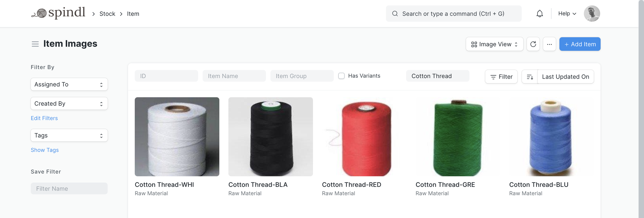This screenshot has height=218, width=644.
Task: Expand the Created By dropdown
Action: pos(69,103)
